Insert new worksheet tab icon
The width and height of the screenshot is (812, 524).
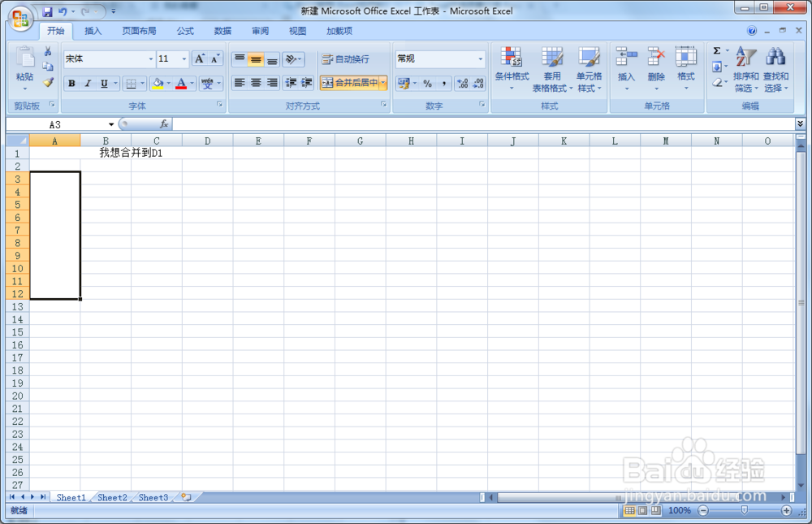point(186,497)
